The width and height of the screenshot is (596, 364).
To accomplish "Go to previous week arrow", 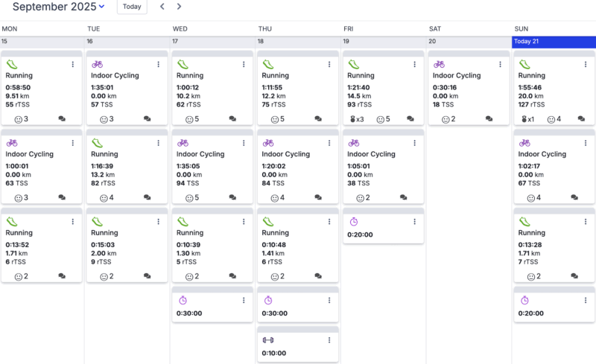I will [x=162, y=7].
